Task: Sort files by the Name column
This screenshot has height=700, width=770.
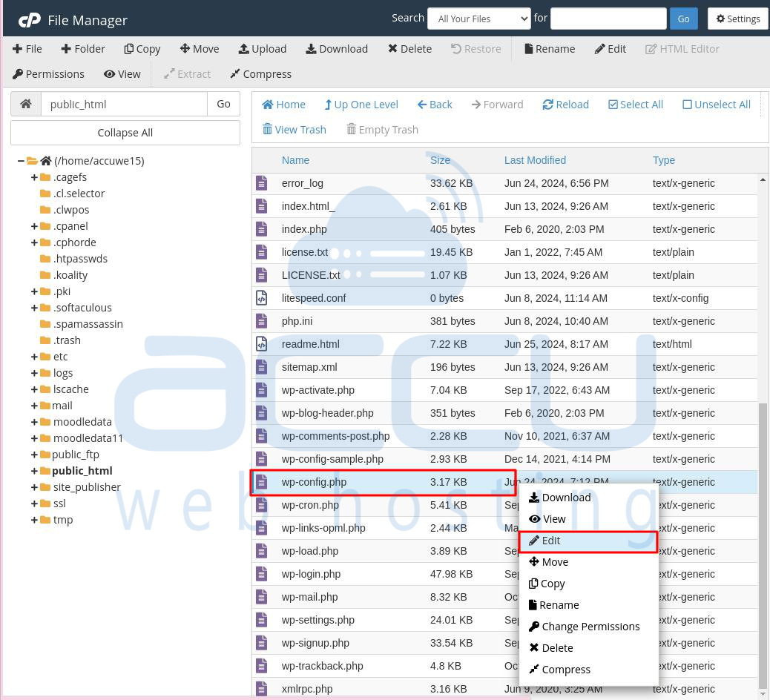Action: pos(295,160)
